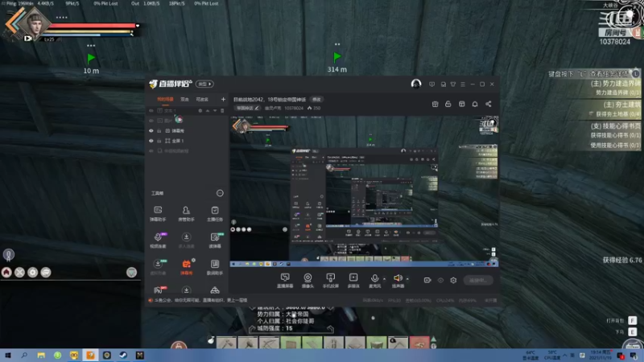
Task: Hide the 全屏 1 source layer
Action: click(151, 141)
